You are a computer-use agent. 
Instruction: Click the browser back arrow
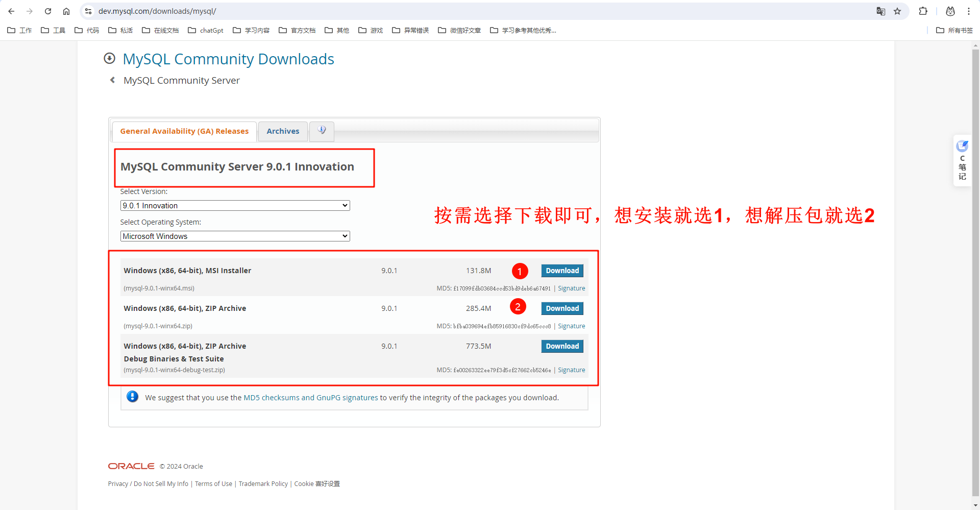[11, 11]
